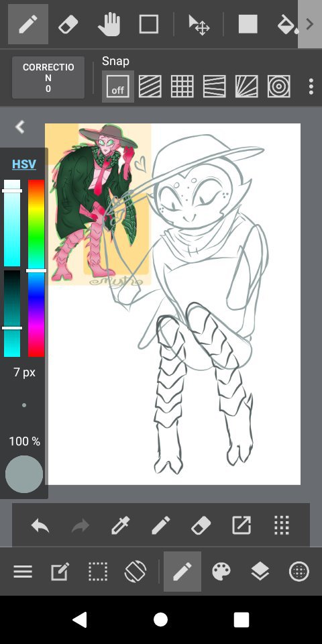Viewport: 322px width, 644px height.
Task: Open the eyedropper color picker
Action: (121, 525)
